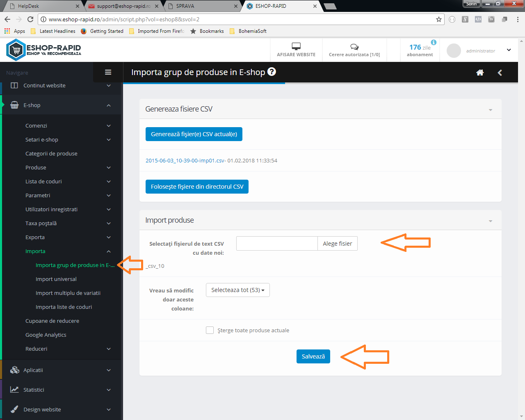
Task: Click the Design website brush icon
Action: (x=14, y=409)
